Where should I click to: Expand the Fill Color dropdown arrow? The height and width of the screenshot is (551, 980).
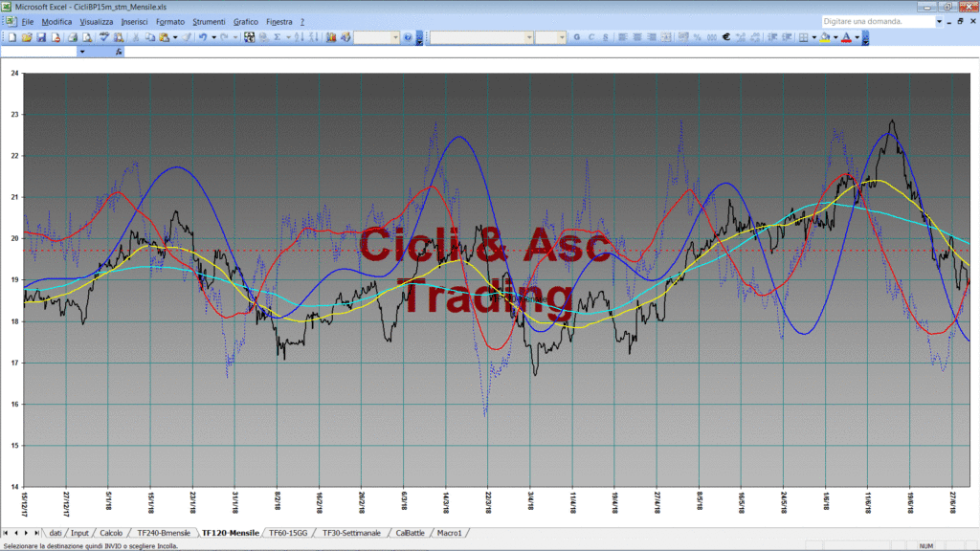835,37
